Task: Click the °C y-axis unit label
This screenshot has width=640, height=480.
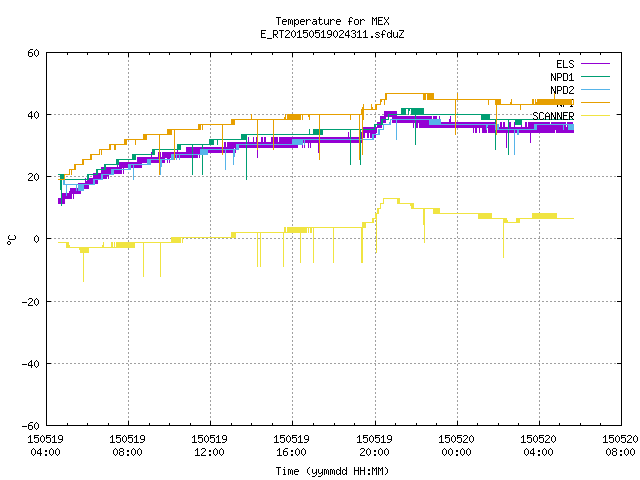Action: [x=11, y=240]
